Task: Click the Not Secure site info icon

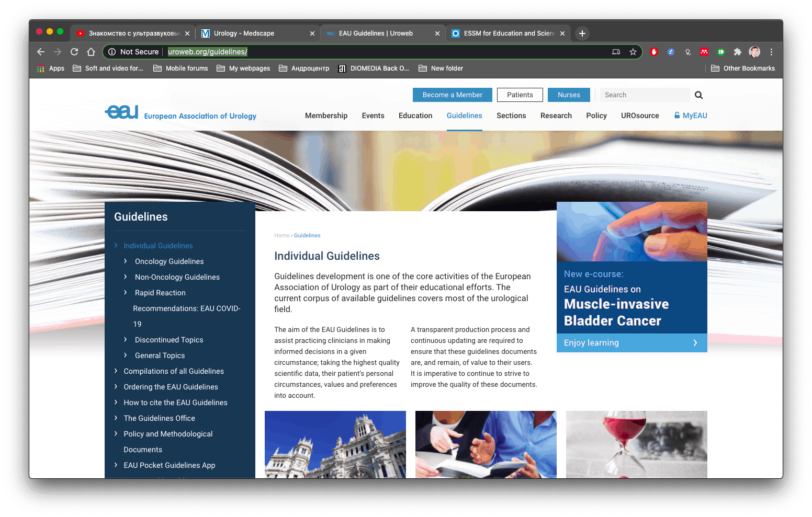Action: 112,52
